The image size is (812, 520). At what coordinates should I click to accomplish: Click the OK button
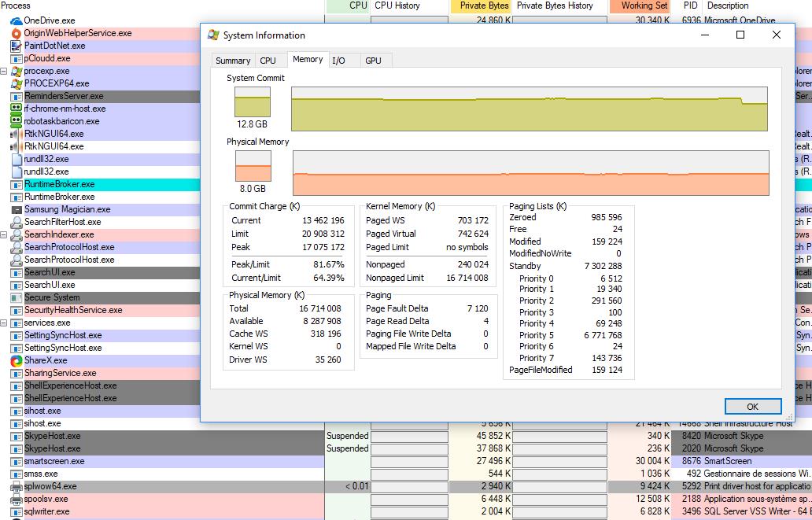click(753, 407)
